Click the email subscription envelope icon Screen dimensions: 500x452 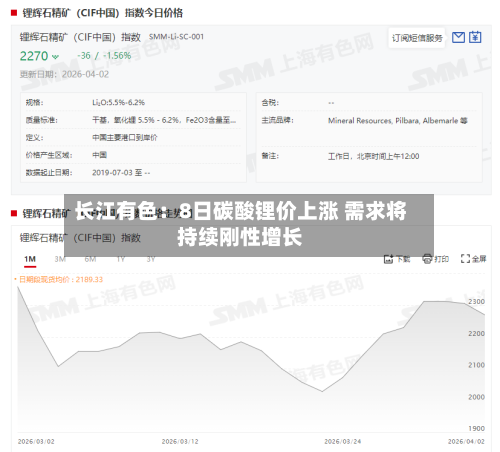[x=458, y=37]
